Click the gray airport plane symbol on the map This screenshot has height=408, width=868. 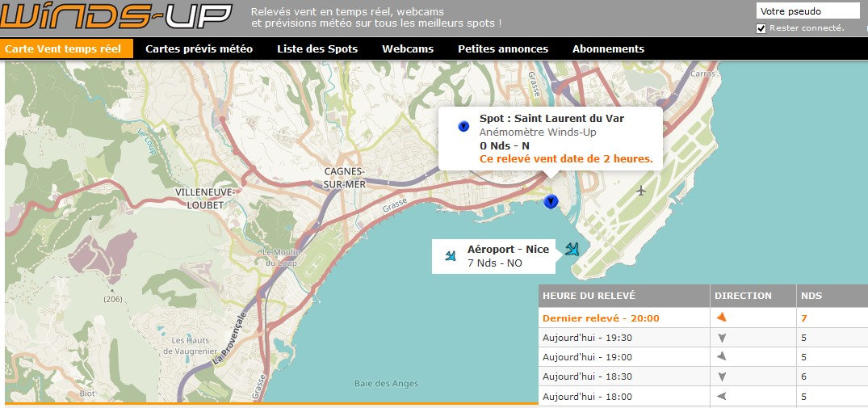tap(641, 191)
